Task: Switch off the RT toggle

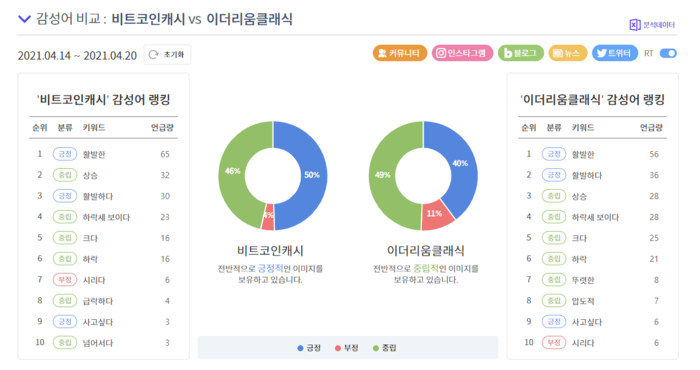Action: (x=668, y=53)
